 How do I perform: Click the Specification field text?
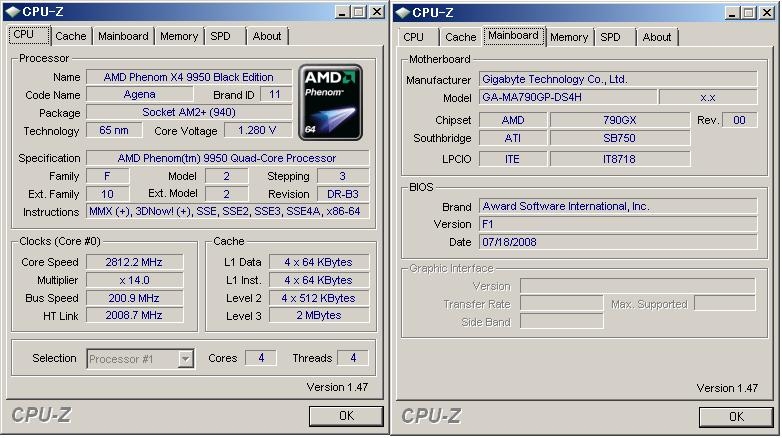click(x=227, y=158)
